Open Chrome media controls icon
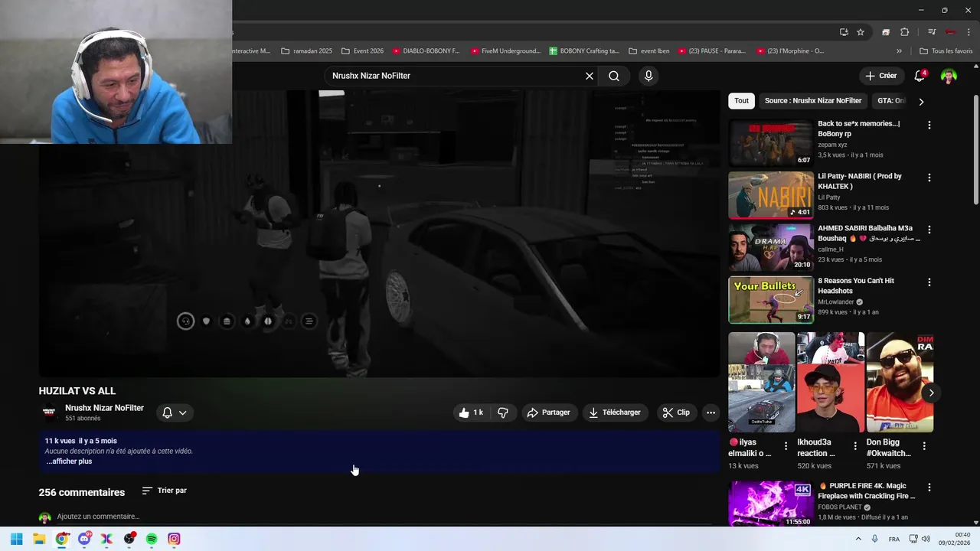The width and height of the screenshot is (980, 551). 932,32
